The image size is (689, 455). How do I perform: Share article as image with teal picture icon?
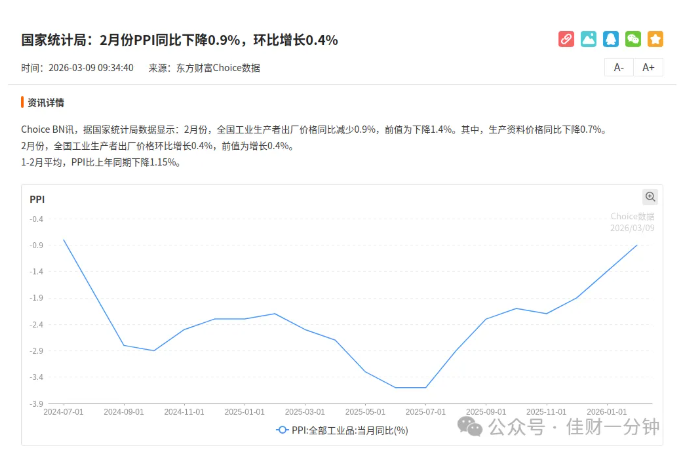588,39
